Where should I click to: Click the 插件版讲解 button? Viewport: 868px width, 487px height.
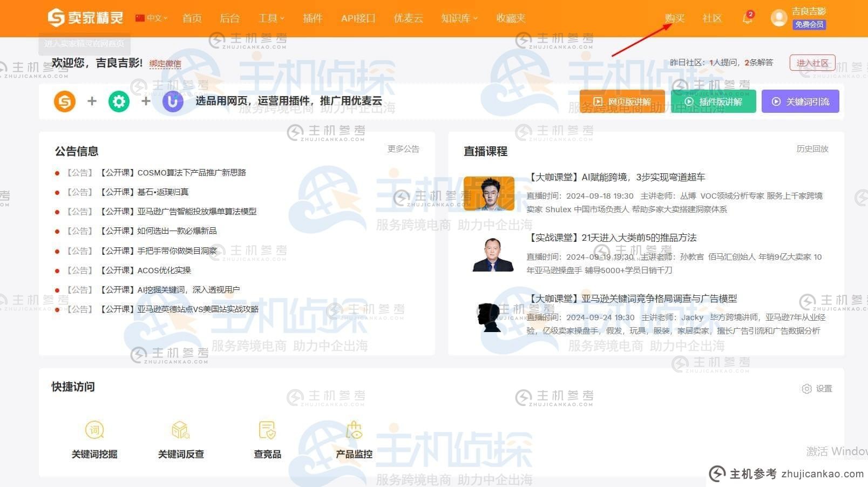point(713,101)
